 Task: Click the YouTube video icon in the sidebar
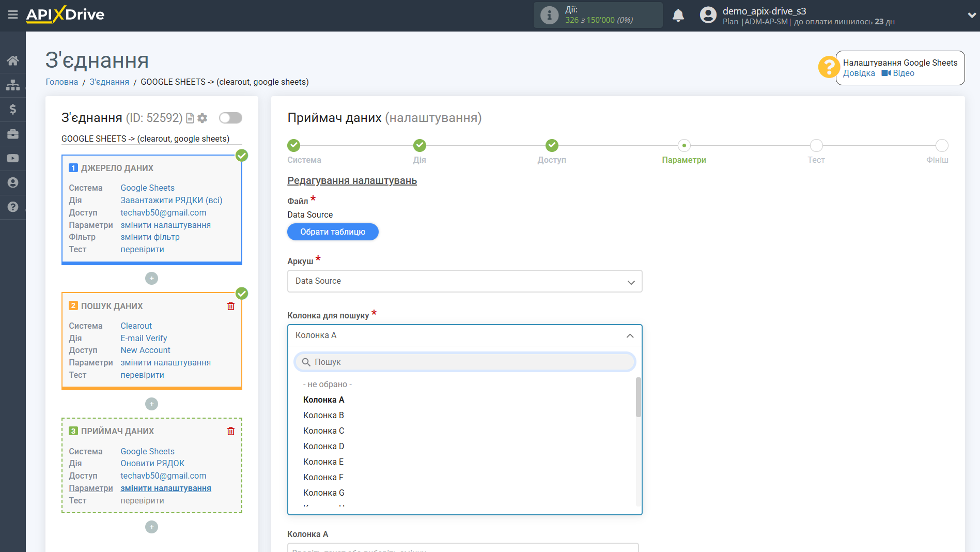point(12,158)
